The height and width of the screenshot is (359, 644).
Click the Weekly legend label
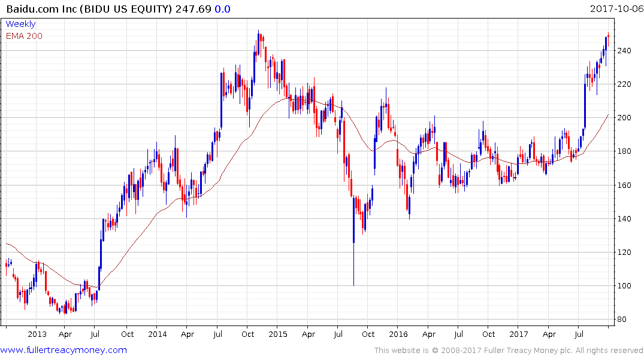20,24
